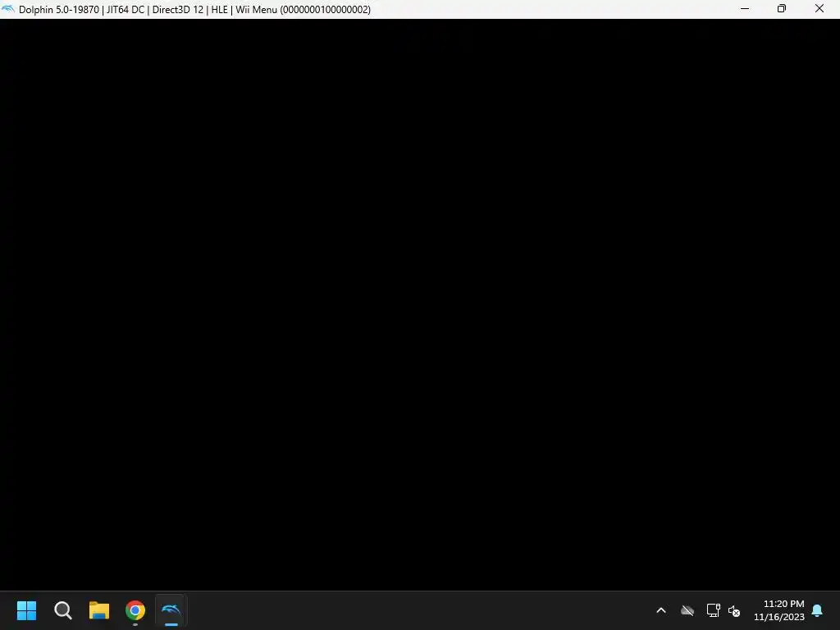Open the notifications bell icon
Viewport: 840px width, 630px height.
(x=817, y=610)
